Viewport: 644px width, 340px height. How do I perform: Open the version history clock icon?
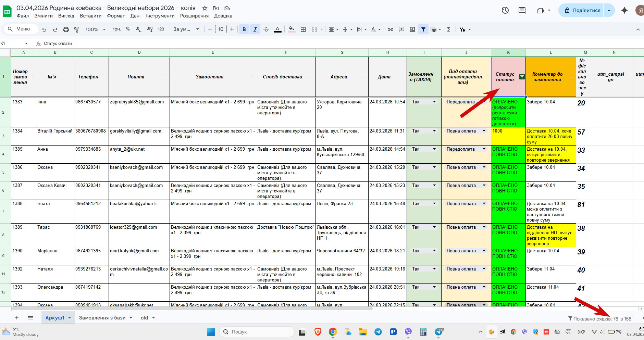pos(505,10)
